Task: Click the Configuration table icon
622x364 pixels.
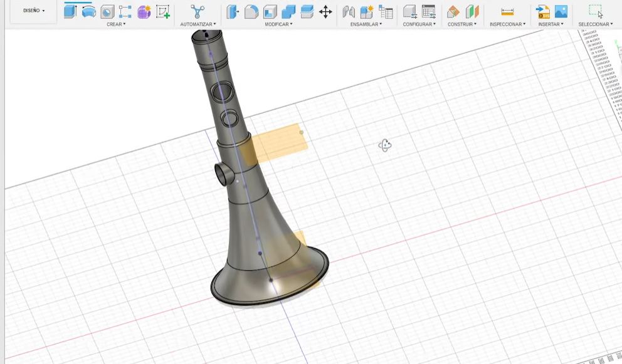Action: click(429, 12)
